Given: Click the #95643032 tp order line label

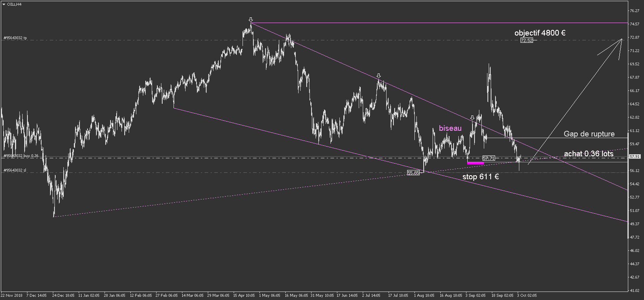Looking at the screenshot, I should [15, 38].
